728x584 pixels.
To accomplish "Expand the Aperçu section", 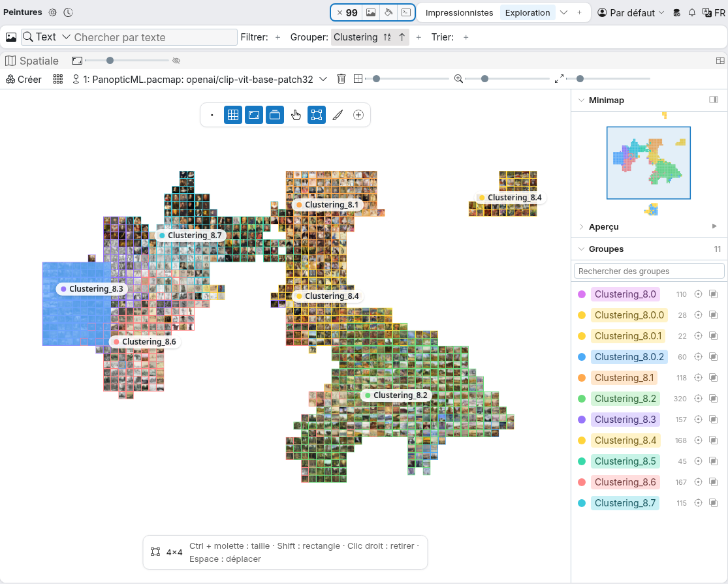I will tap(581, 227).
